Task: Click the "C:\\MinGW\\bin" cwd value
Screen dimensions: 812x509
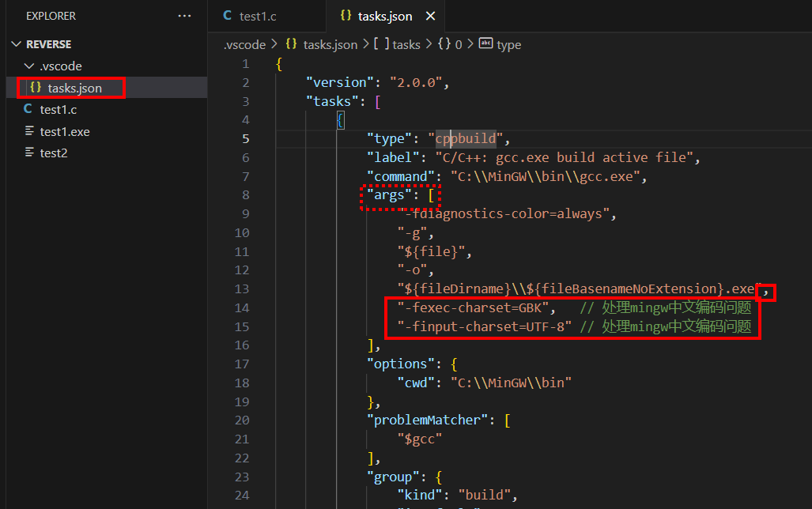Action: coord(511,383)
